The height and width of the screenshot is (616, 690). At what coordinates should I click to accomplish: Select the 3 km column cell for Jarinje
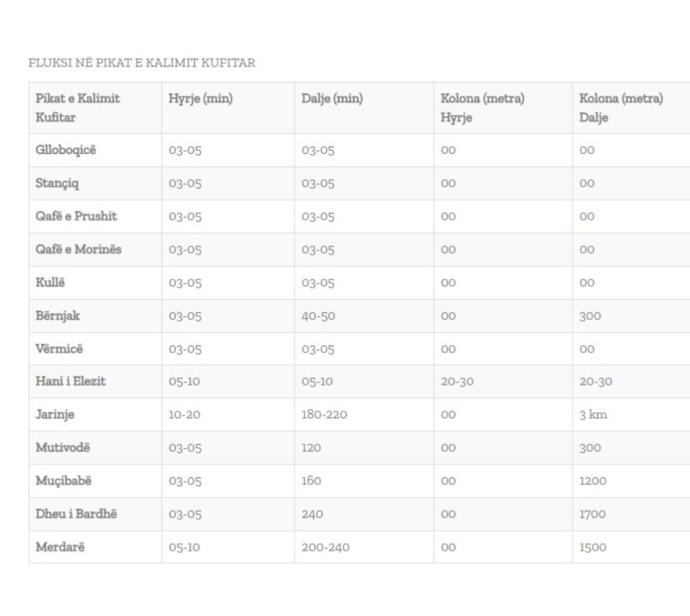coord(593,415)
